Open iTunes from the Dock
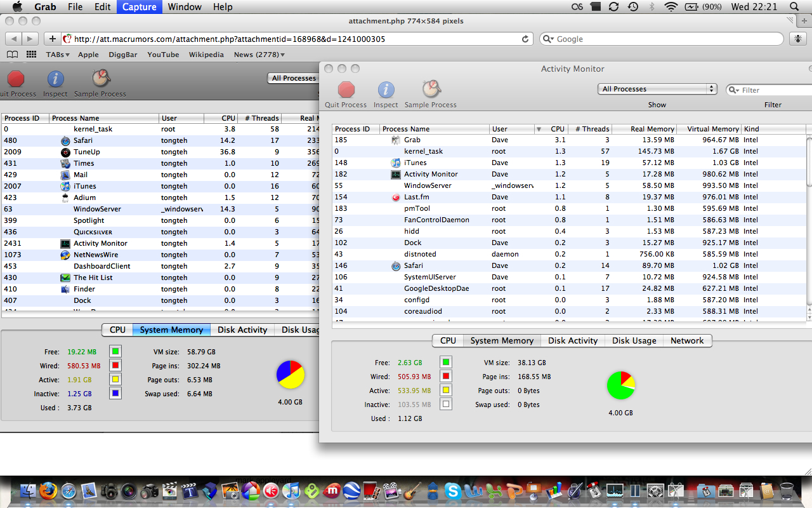Viewport: 812px width, 508px height. click(291, 491)
